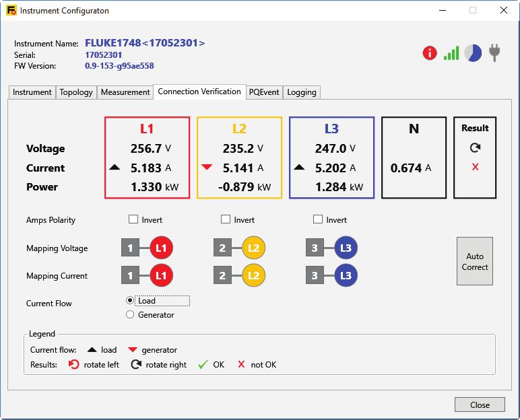The image size is (520, 420).
Task: Select Load current flow option
Action: click(x=130, y=300)
